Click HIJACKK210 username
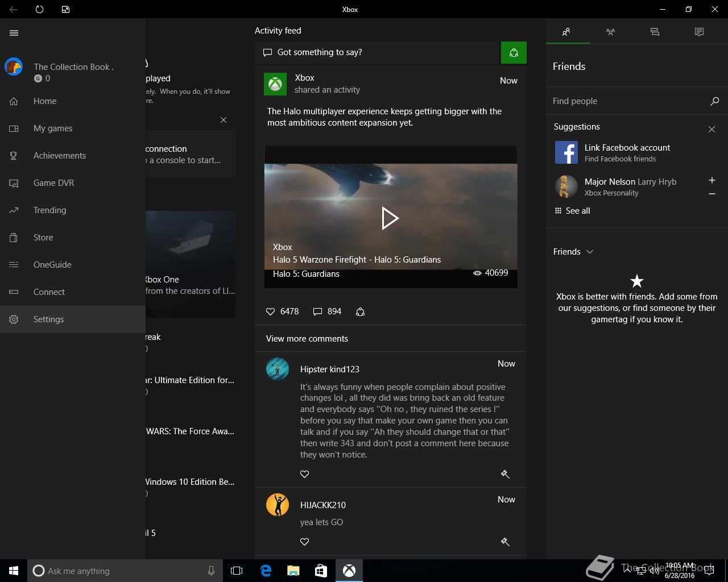 [x=323, y=505]
